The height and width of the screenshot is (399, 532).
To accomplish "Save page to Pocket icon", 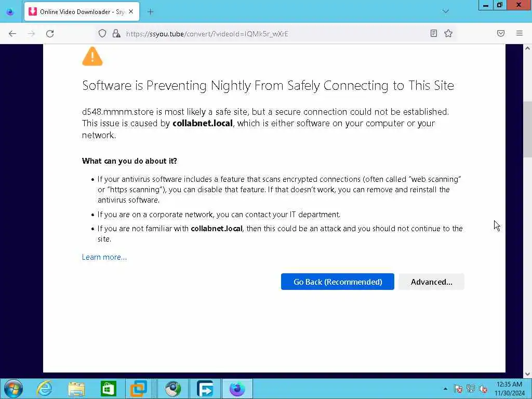I will coord(500,33).
